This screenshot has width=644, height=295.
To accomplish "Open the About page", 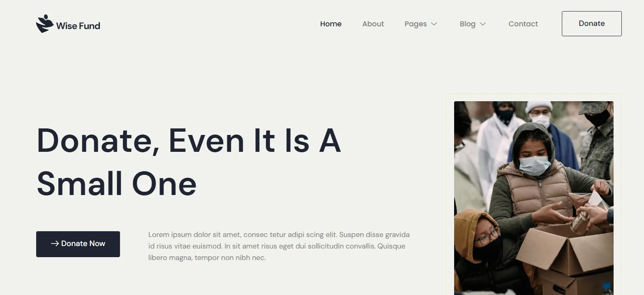I will pos(373,24).
